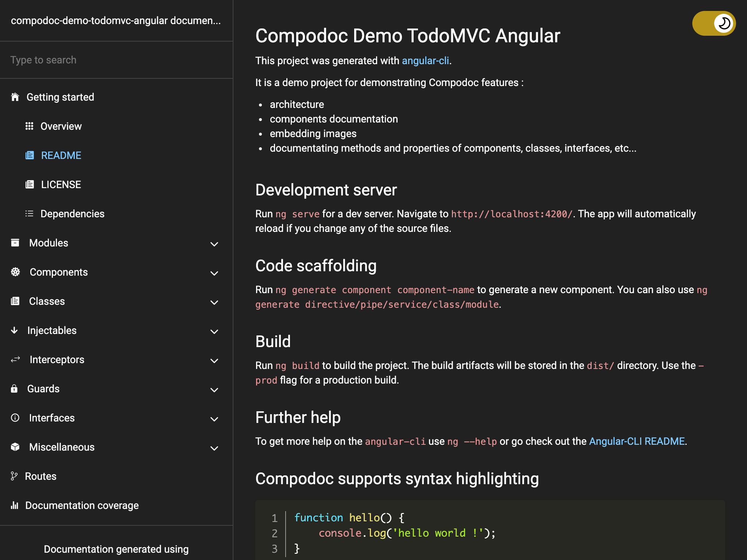Open the README page
Screen dimensions: 747x560
coord(61,155)
